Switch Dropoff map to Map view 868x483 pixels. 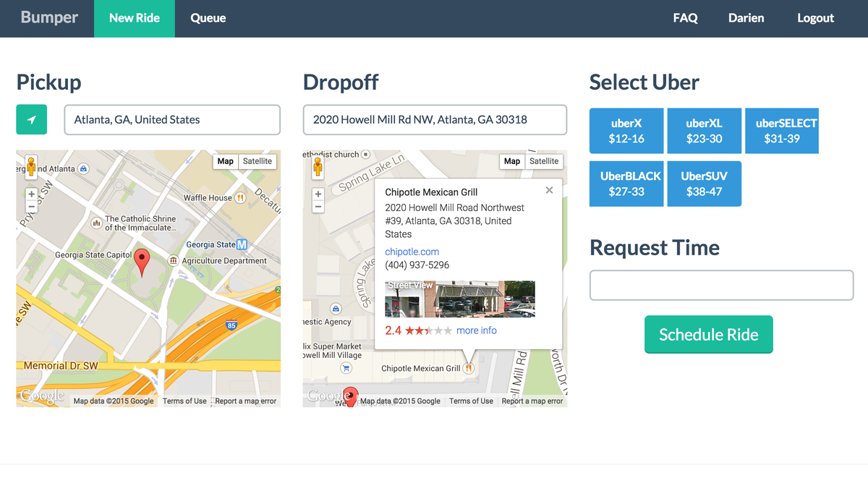point(512,161)
